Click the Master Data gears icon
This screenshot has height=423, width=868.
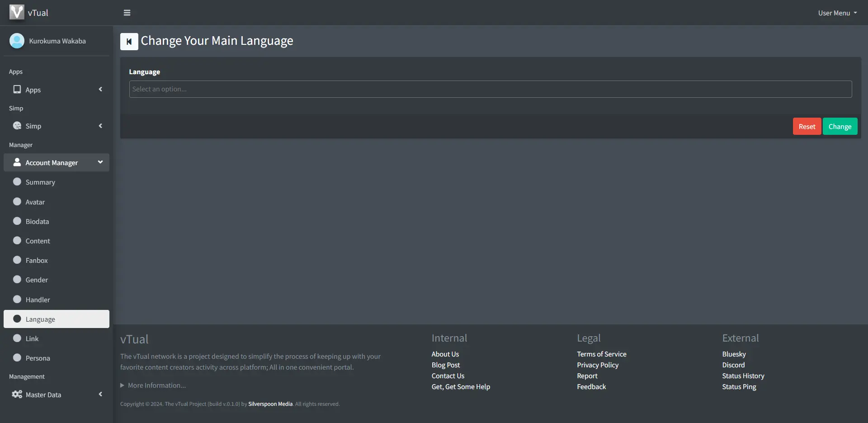(17, 394)
